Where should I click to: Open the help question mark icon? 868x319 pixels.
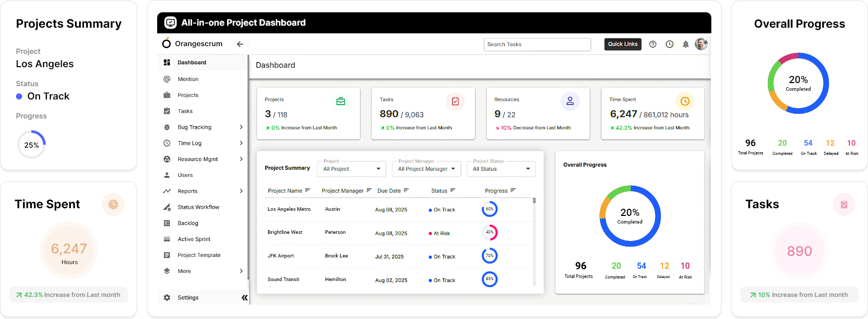point(653,44)
